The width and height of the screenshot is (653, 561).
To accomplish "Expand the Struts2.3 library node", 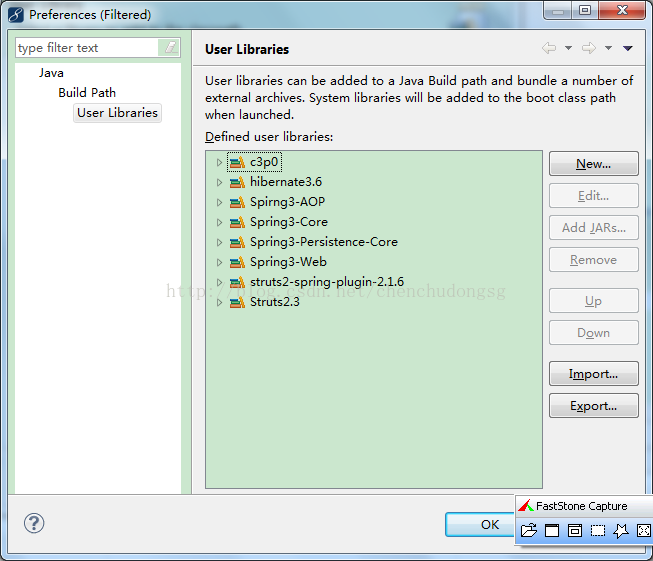I will [219, 302].
